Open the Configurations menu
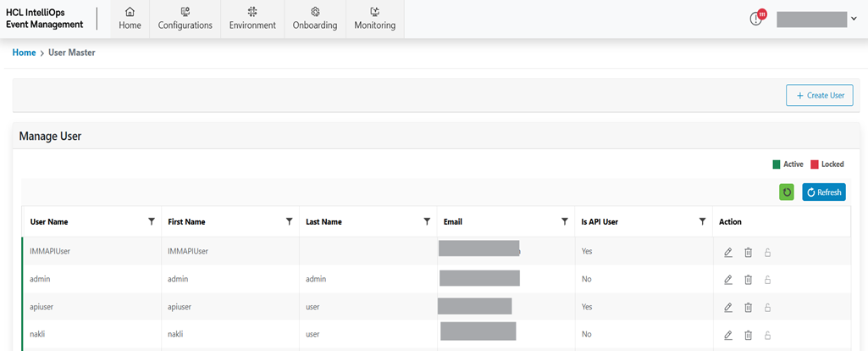The height and width of the screenshot is (351, 868). click(x=185, y=19)
